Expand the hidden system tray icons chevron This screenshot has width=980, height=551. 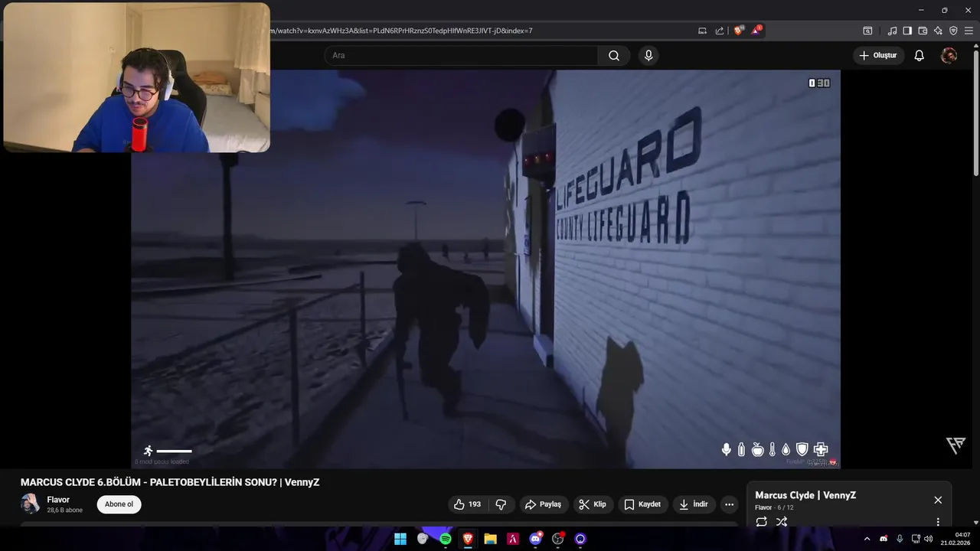[x=867, y=539]
